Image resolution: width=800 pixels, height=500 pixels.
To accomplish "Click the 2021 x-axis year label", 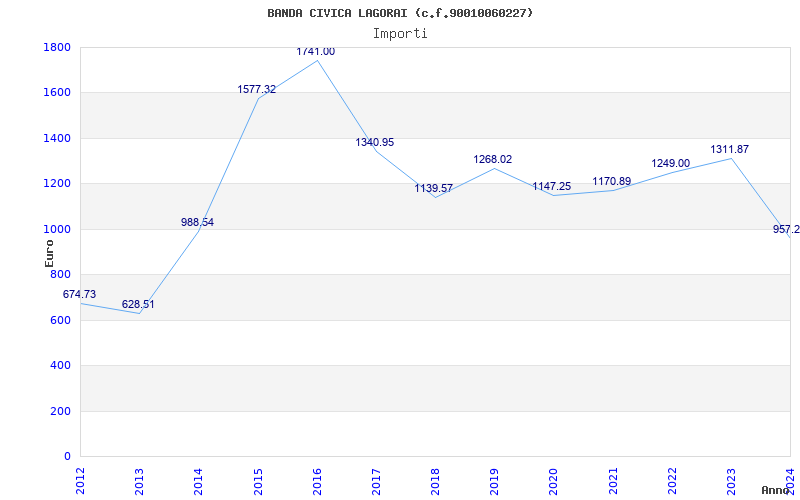I will coord(613,482).
